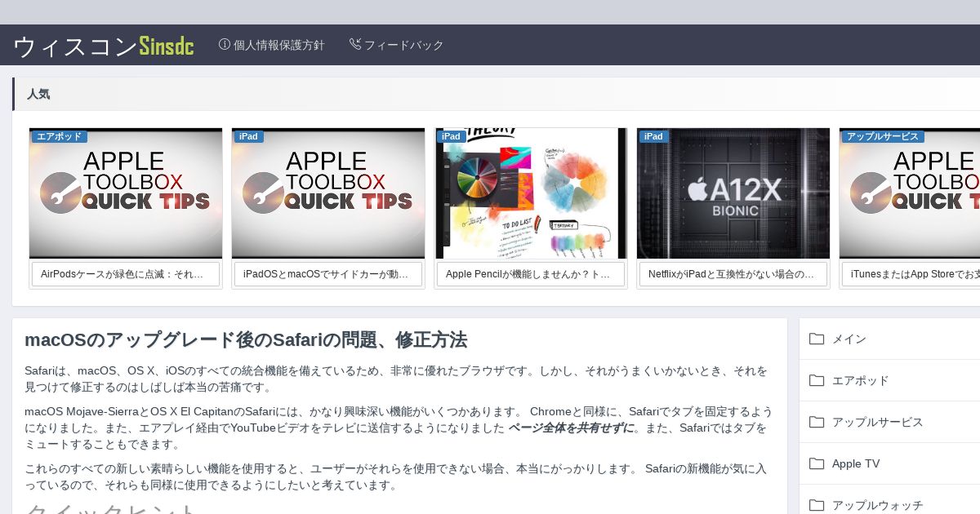980x514 pixels.
Task: Open the AirPodsケースが緑色に点滅 title link
Action: (126, 274)
